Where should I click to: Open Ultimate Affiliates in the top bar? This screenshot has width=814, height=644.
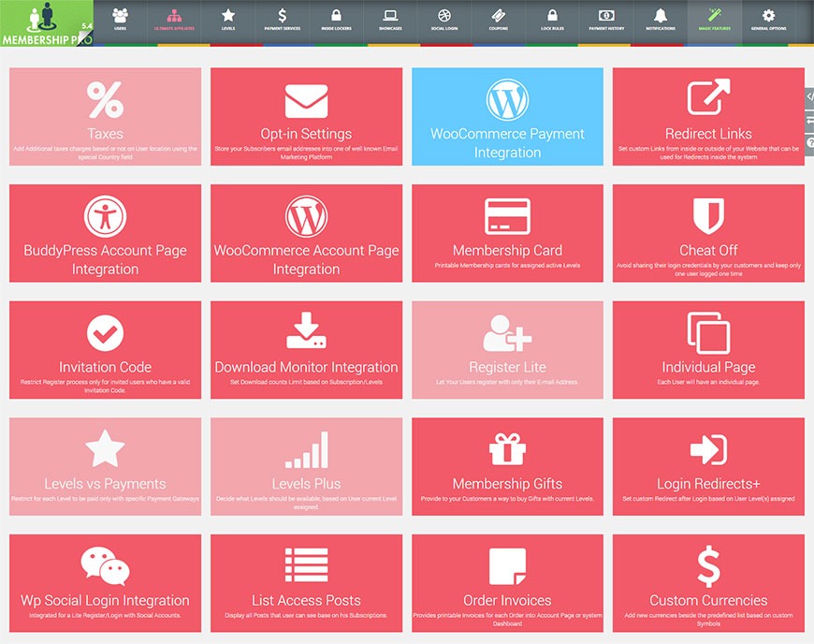(x=174, y=22)
